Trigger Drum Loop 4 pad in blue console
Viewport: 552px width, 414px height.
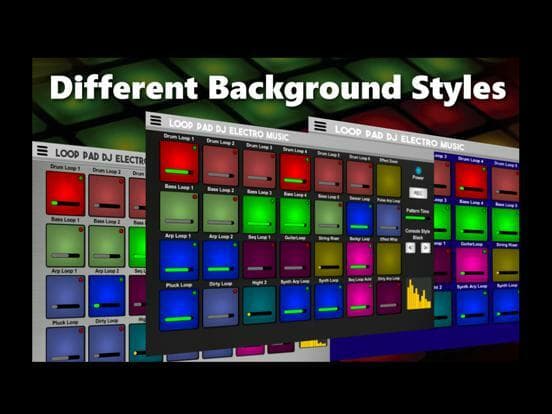(x=471, y=181)
